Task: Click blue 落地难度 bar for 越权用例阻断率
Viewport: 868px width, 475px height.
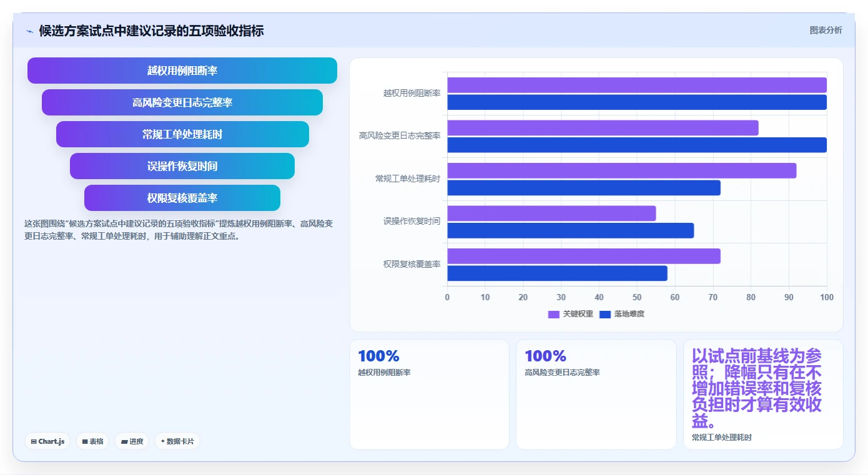Action: (x=637, y=102)
